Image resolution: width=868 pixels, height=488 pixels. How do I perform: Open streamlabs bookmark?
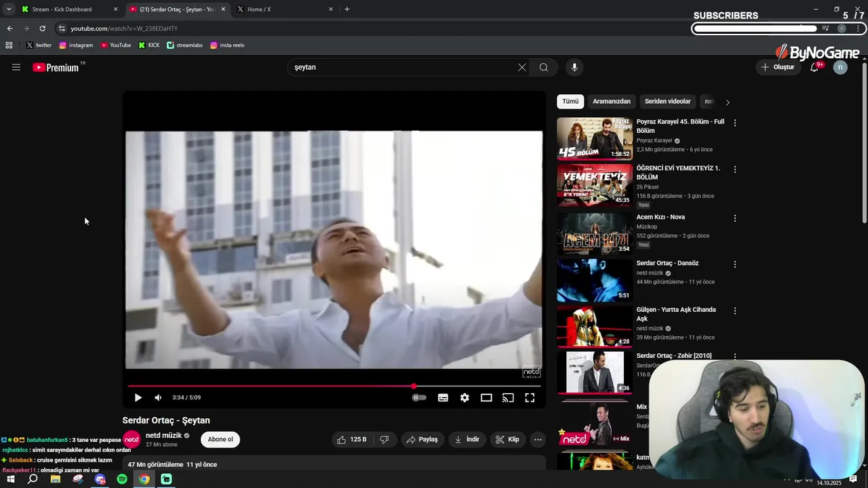pyautogui.click(x=184, y=45)
